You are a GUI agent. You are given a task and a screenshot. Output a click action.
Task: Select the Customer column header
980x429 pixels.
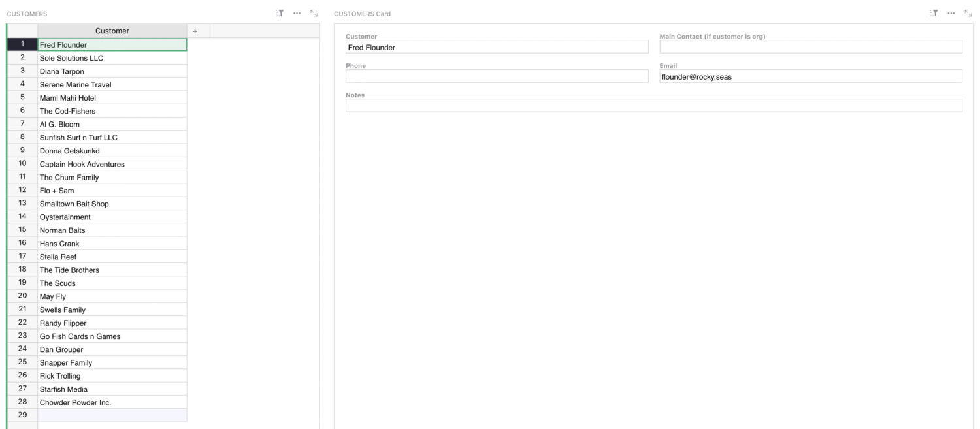point(112,31)
